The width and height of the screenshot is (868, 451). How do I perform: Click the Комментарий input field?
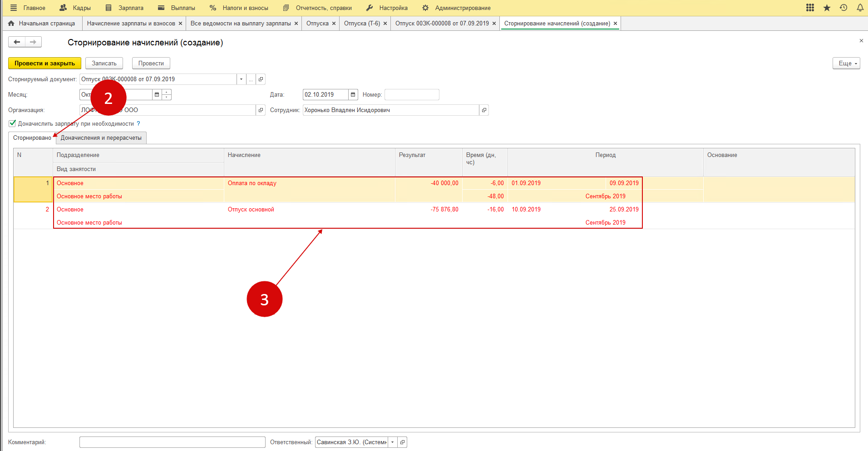coord(172,442)
